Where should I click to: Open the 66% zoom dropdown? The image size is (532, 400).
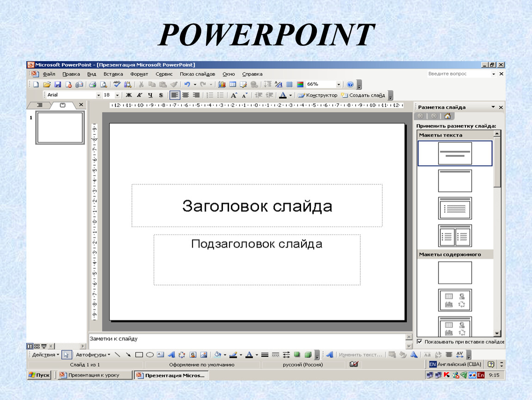[339, 85]
